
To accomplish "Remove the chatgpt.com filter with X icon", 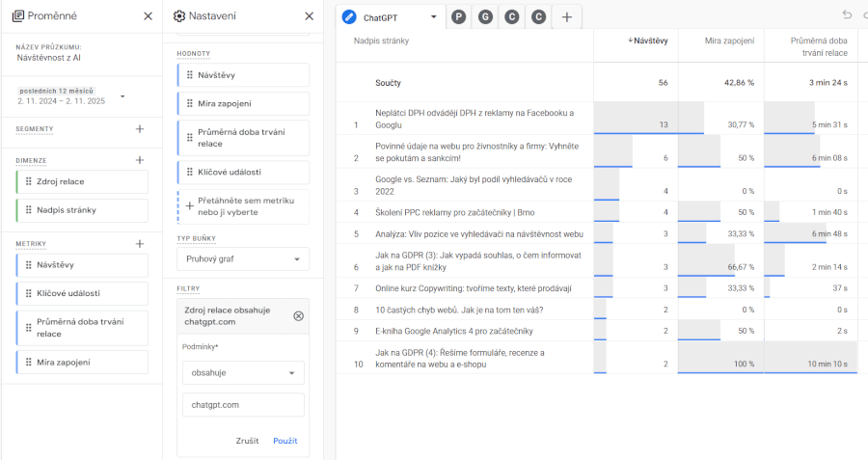I will pyautogui.click(x=298, y=315).
